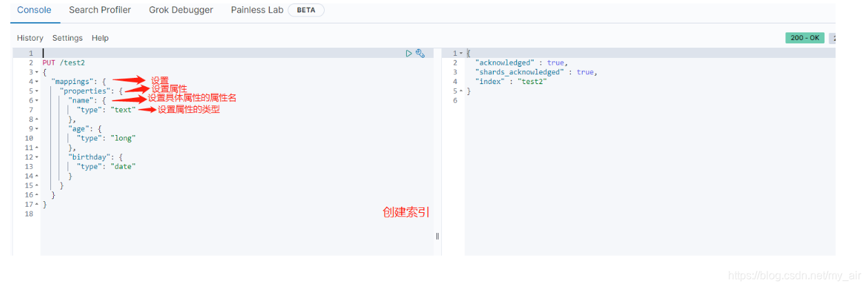This screenshot has width=868, height=288.
Task: Toggle the fold marker at line 8
Action: pyautogui.click(x=37, y=119)
